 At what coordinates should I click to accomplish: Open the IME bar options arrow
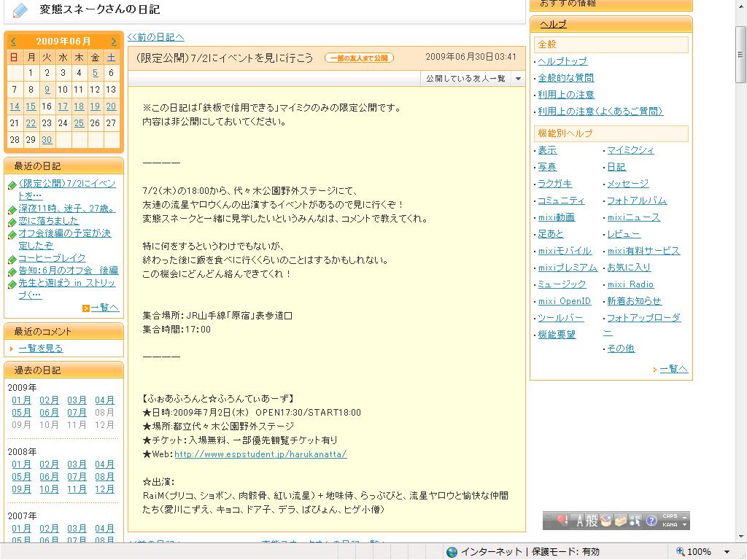[x=684, y=525]
